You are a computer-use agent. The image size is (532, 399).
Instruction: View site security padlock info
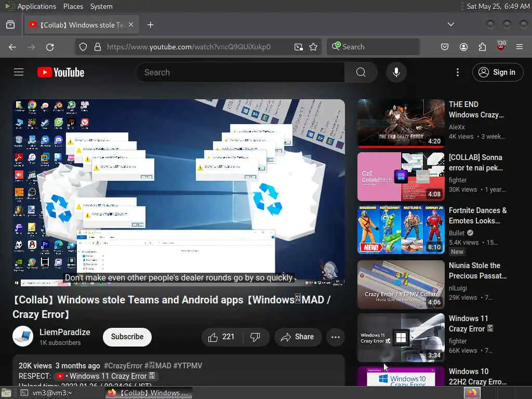[98, 47]
